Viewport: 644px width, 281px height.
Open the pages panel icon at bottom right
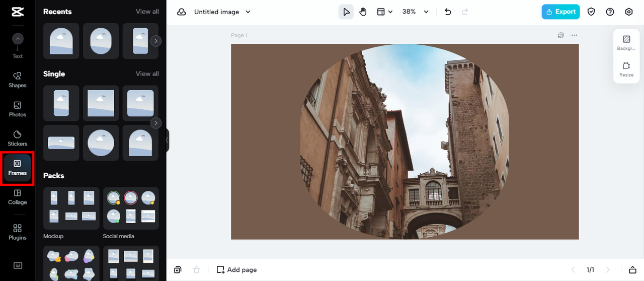[633, 270]
